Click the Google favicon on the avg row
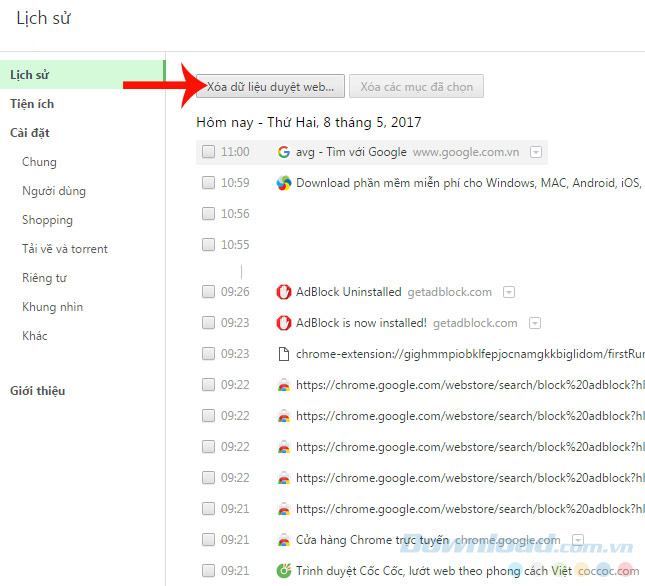 [x=283, y=152]
